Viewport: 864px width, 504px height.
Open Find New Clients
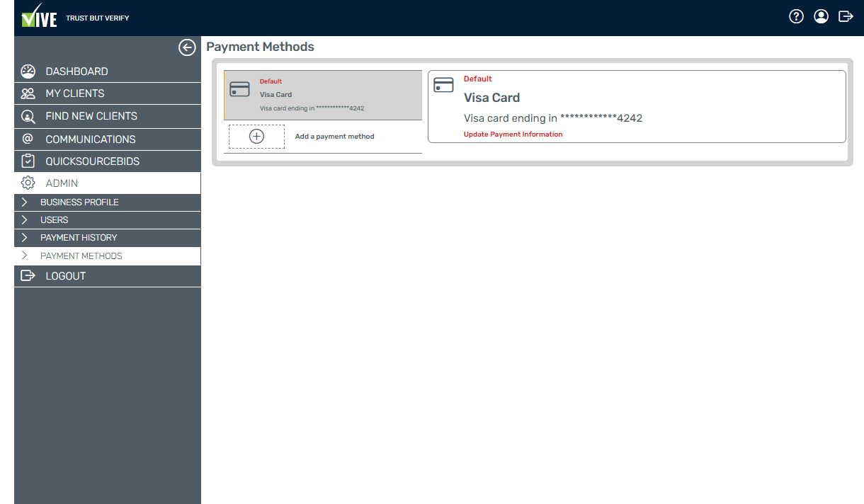point(108,116)
